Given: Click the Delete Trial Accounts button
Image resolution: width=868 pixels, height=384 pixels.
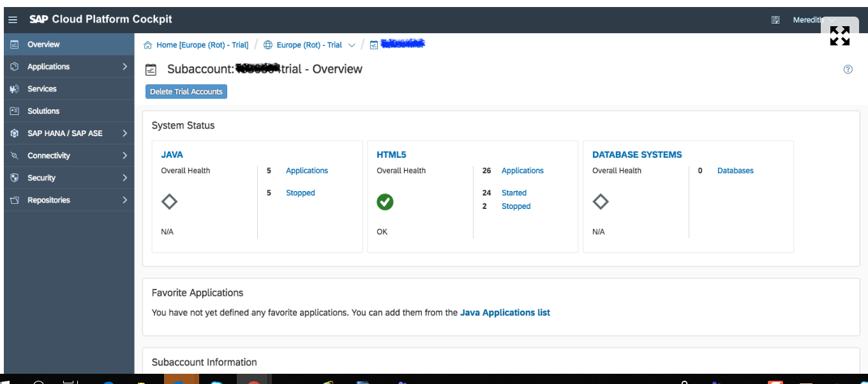Looking at the screenshot, I should (x=186, y=92).
